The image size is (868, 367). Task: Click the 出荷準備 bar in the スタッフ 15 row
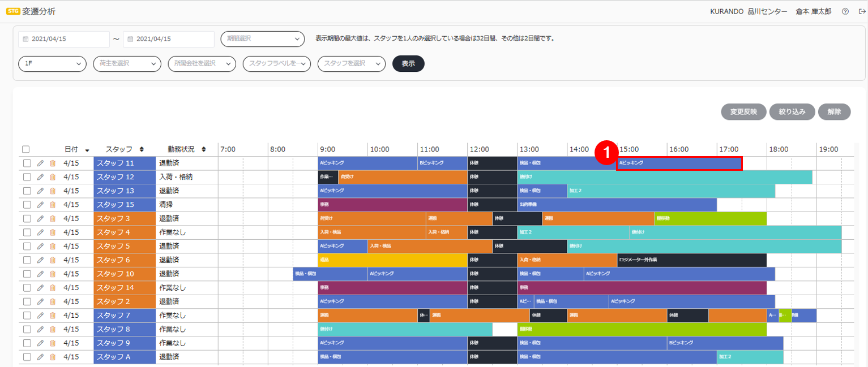click(617, 205)
